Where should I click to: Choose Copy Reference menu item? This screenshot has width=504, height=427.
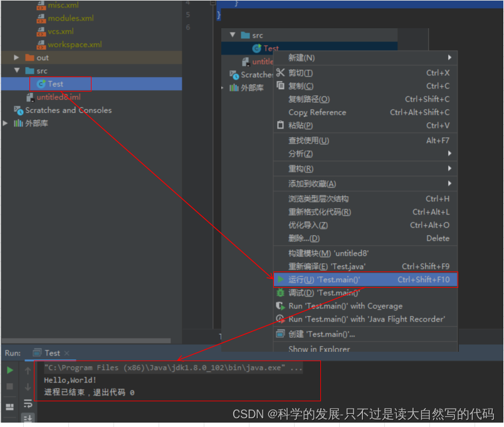point(365,112)
